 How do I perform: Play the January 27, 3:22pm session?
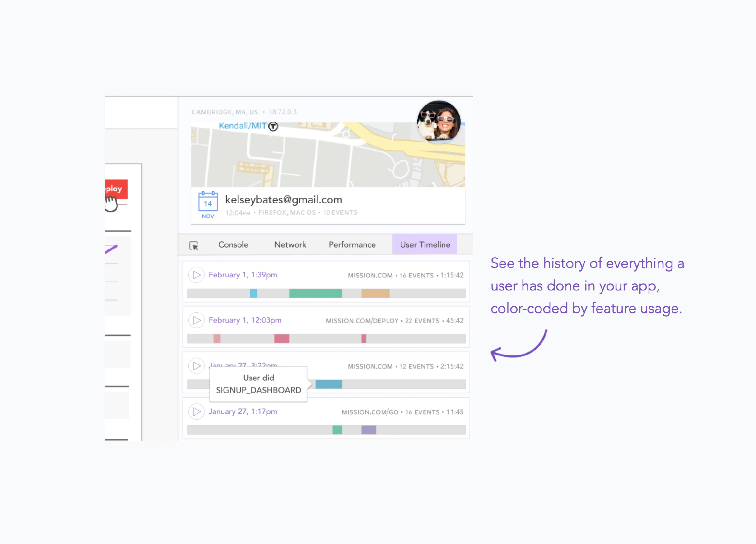(196, 366)
